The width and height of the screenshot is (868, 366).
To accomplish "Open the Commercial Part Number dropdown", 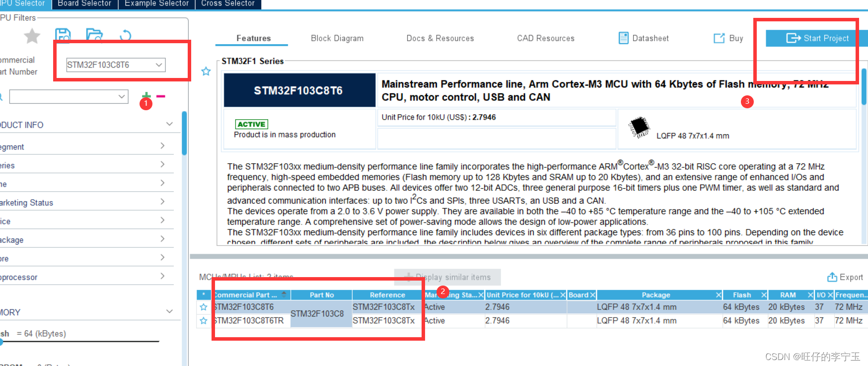I will (x=159, y=65).
